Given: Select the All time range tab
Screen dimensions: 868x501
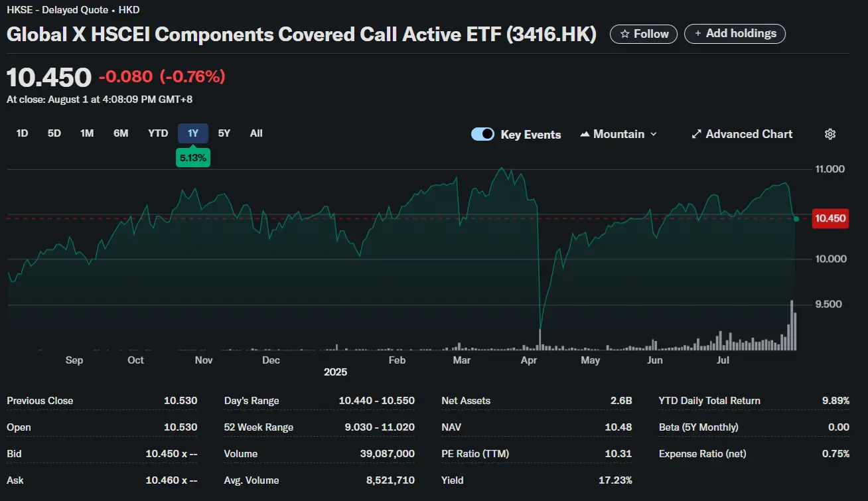Looking at the screenshot, I should click(256, 133).
